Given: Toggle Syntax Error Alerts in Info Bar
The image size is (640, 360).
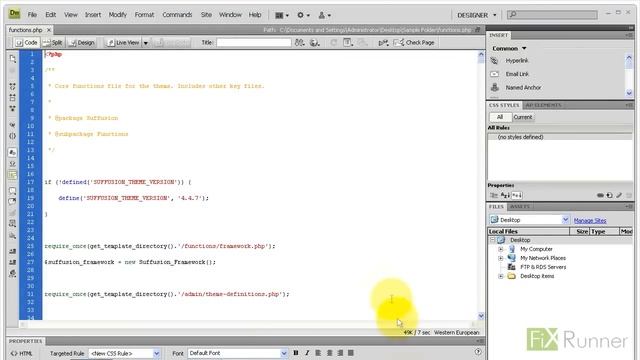Looking at the screenshot, I should [12, 175].
